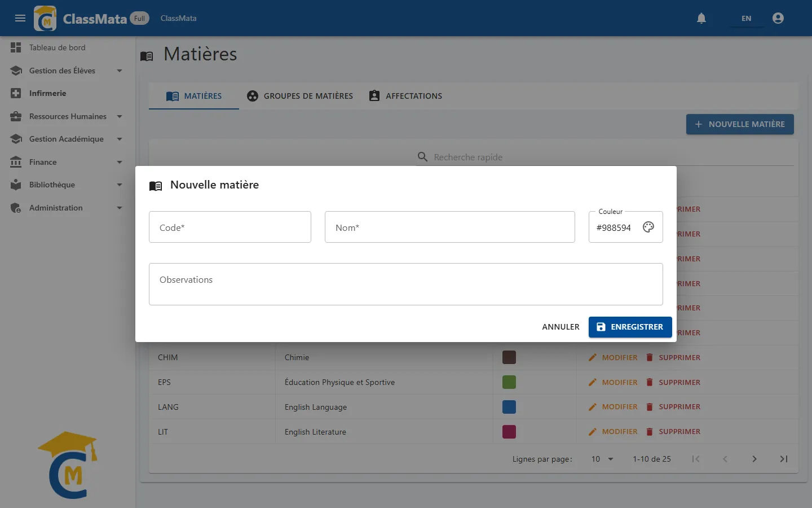Toggle the hamburger menu icon
Viewport: 812px width, 508px height.
(20, 18)
